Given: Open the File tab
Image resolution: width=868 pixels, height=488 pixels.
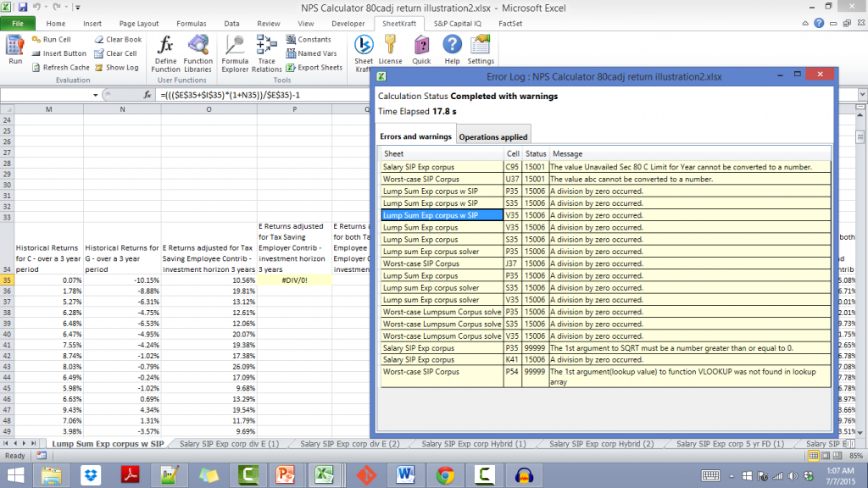Looking at the screenshot, I should [18, 23].
